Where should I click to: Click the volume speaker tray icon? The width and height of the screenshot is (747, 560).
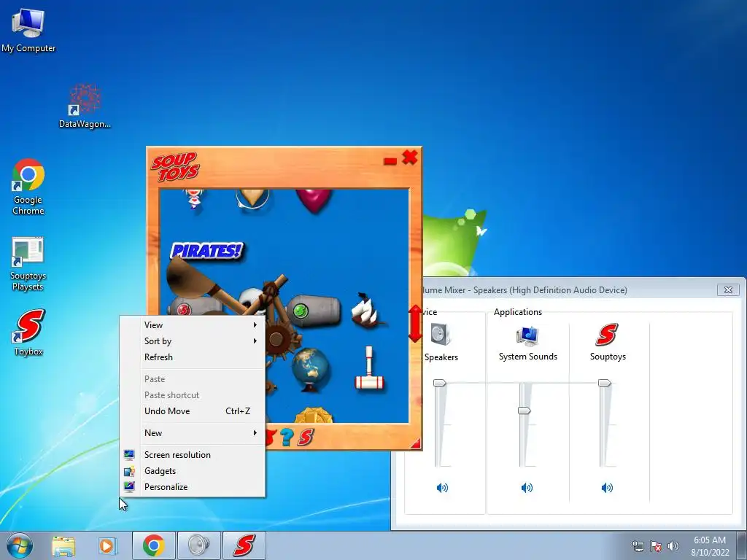pyautogui.click(x=673, y=546)
